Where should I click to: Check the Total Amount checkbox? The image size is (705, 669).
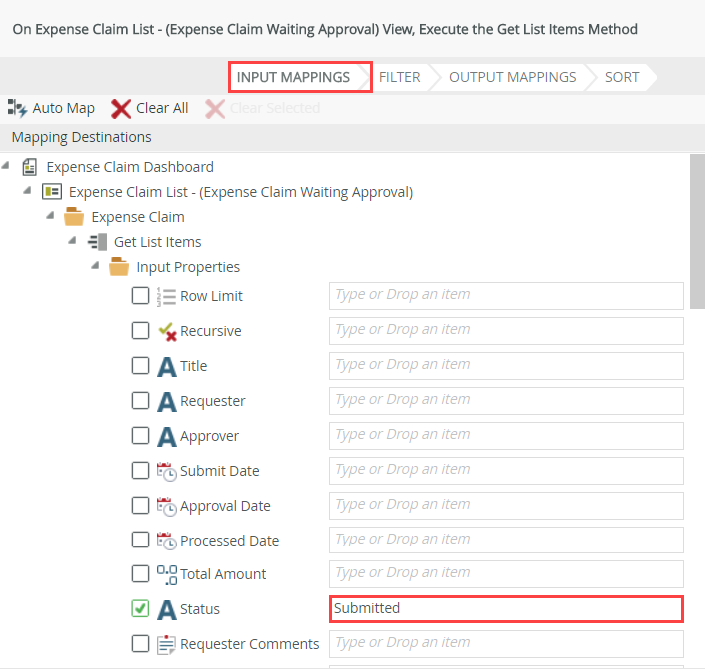(x=140, y=574)
